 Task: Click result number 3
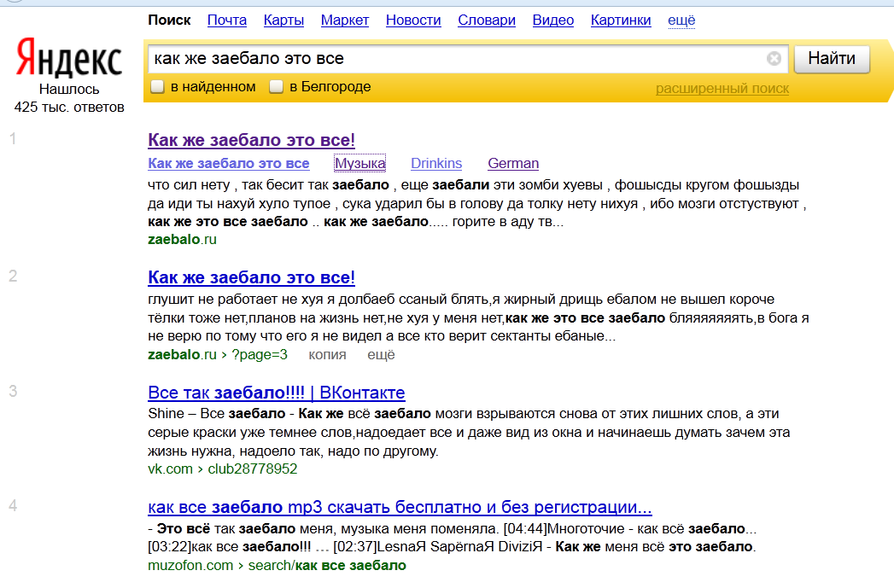(x=13, y=391)
